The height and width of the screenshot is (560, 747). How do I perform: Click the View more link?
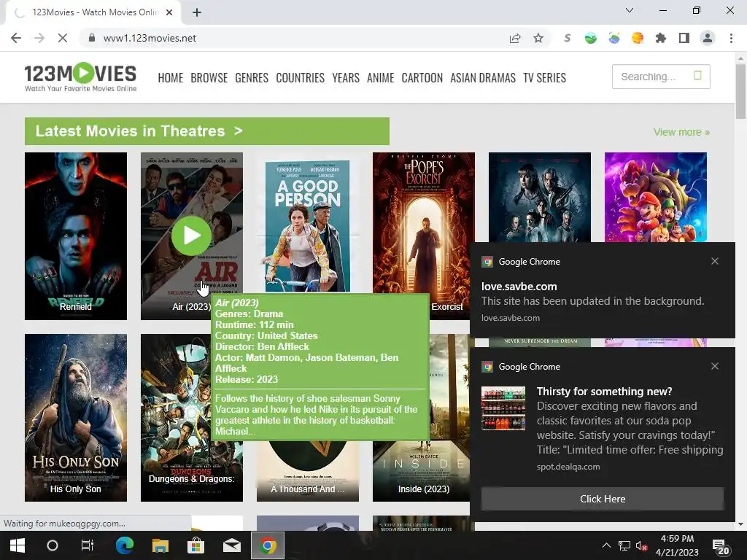pyautogui.click(x=681, y=132)
